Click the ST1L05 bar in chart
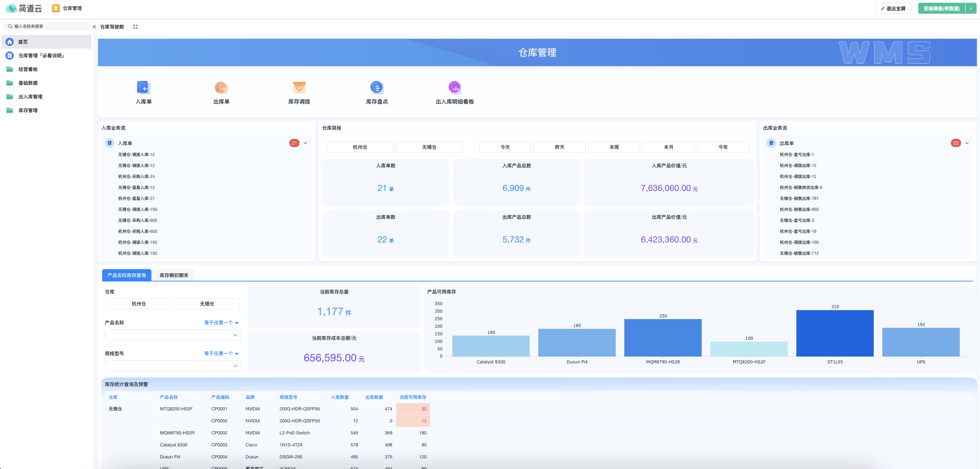The height and width of the screenshot is (469, 980). pos(835,333)
